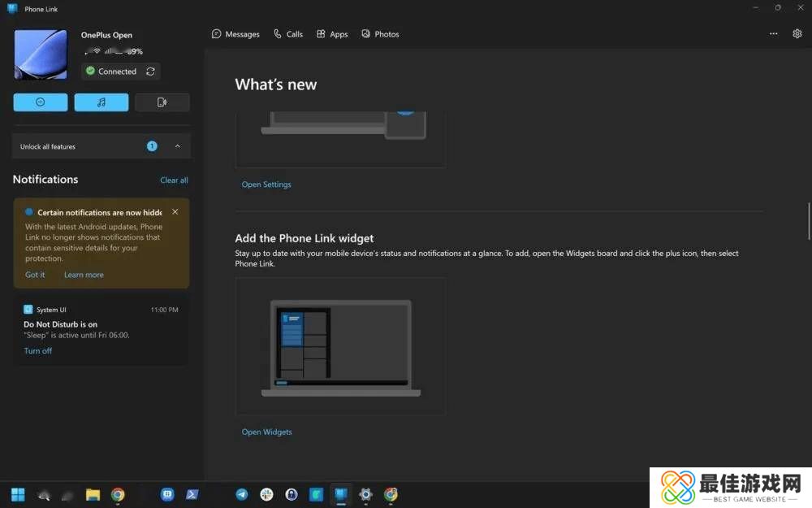This screenshot has width=812, height=508.
Task: Open the Messages tab
Action: 235,34
